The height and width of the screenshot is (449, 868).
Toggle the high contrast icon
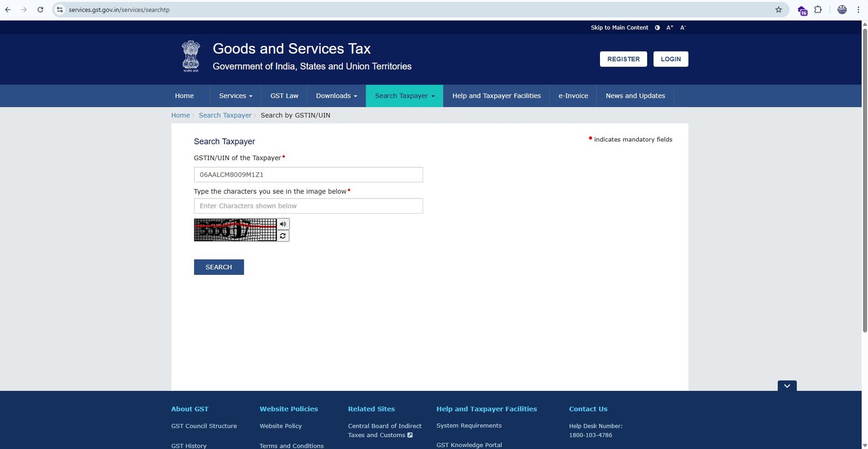tap(657, 28)
